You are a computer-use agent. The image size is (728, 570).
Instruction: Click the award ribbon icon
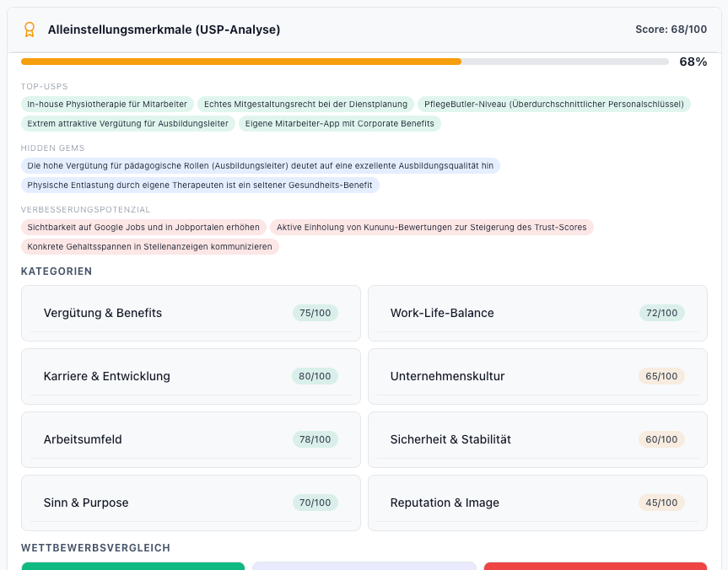click(x=30, y=30)
